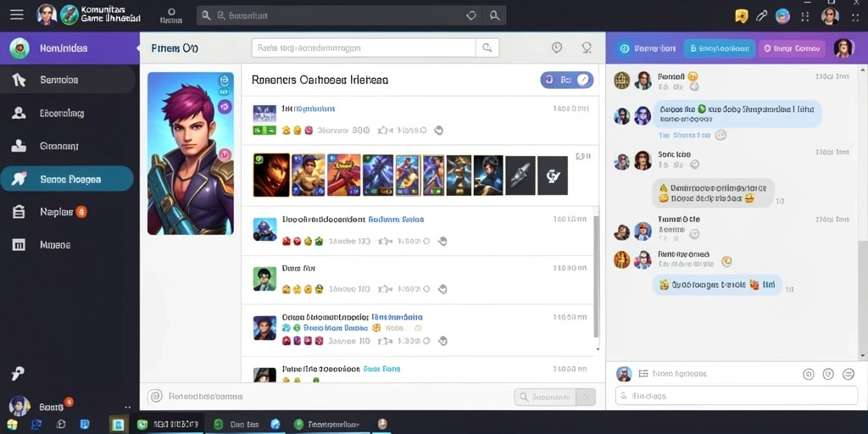Click the chat message input field at bottom right

[737, 396]
